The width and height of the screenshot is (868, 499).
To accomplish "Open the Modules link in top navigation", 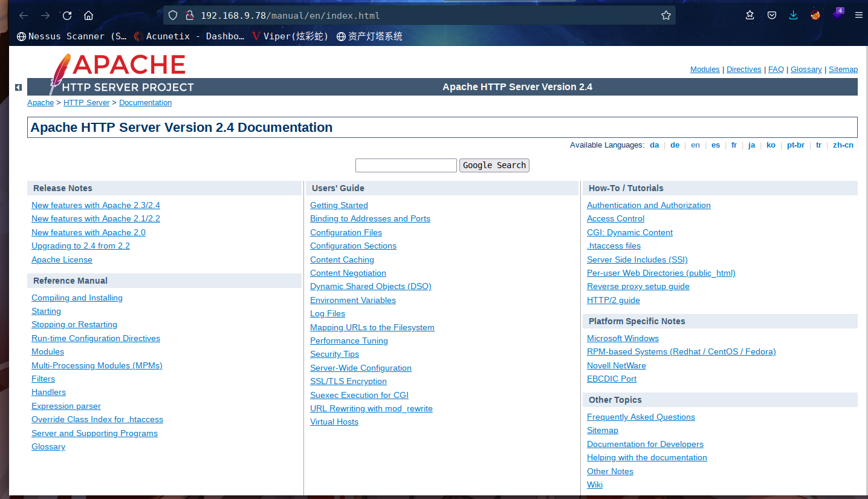I will (x=705, y=70).
